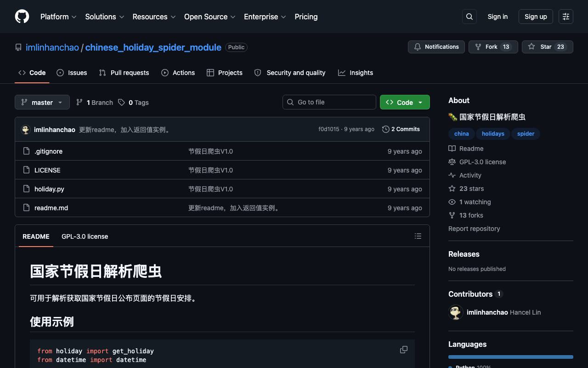Click the star icon beside 23 stars
Image resolution: width=588 pixels, height=368 pixels.
452,189
